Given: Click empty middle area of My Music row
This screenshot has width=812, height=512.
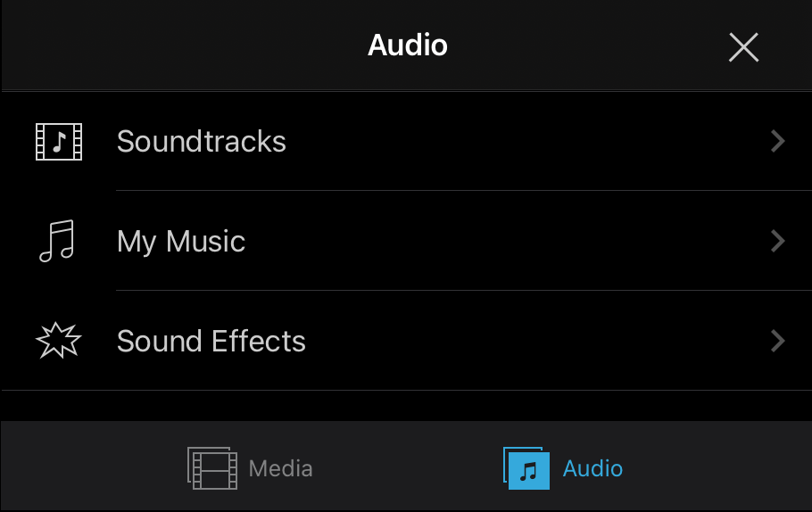Looking at the screenshot, I should [518, 241].
